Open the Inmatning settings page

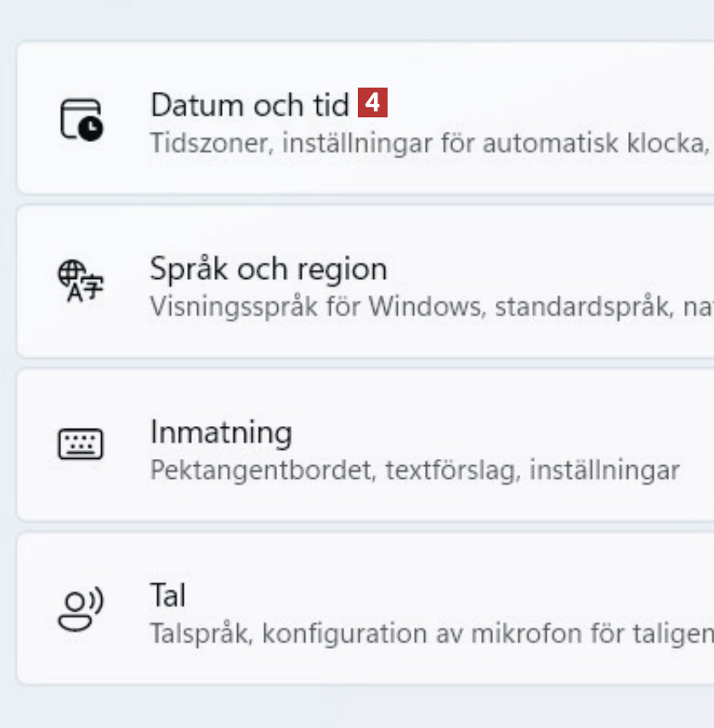tap(221, 432)
